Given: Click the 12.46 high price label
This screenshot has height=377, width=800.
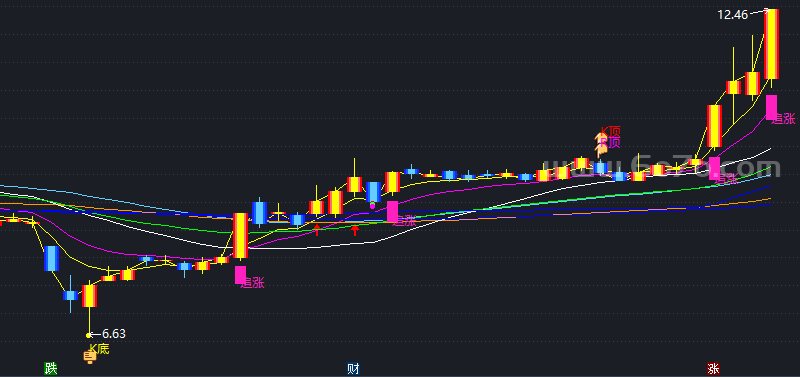Looking at the screenshot, I should 733,15.
